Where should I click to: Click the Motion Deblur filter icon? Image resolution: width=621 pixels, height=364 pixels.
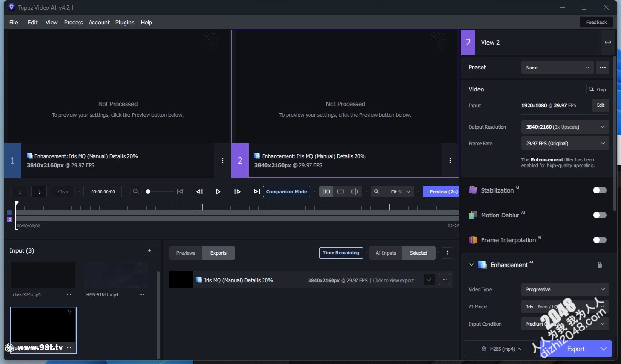coord(473,215)
